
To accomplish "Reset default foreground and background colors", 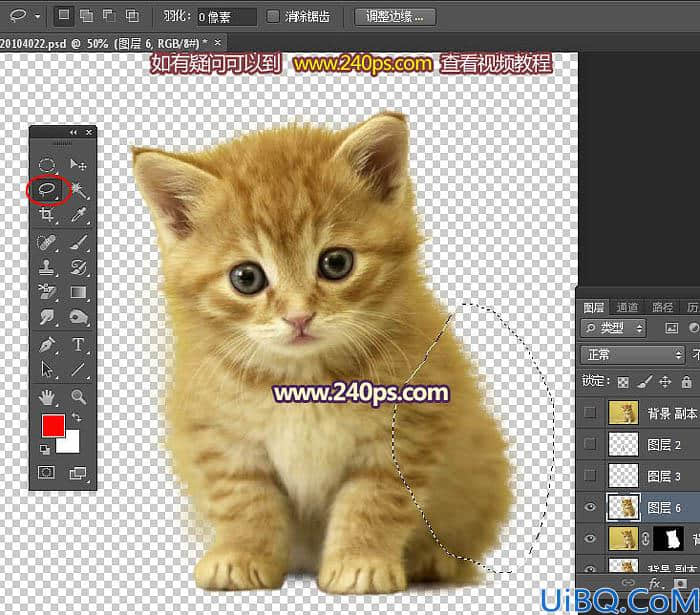I will 44,449.
